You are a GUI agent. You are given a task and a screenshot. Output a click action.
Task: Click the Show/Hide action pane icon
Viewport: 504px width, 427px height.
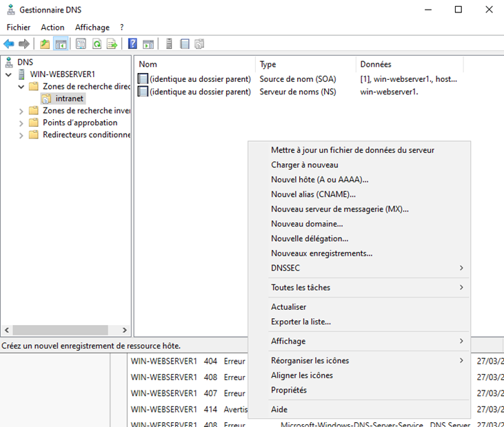[x=148, y=43]
